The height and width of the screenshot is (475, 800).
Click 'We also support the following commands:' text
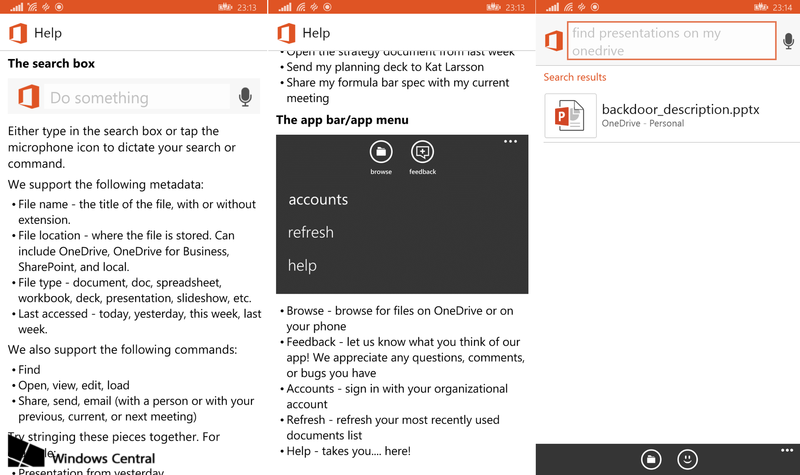point(122,349)
